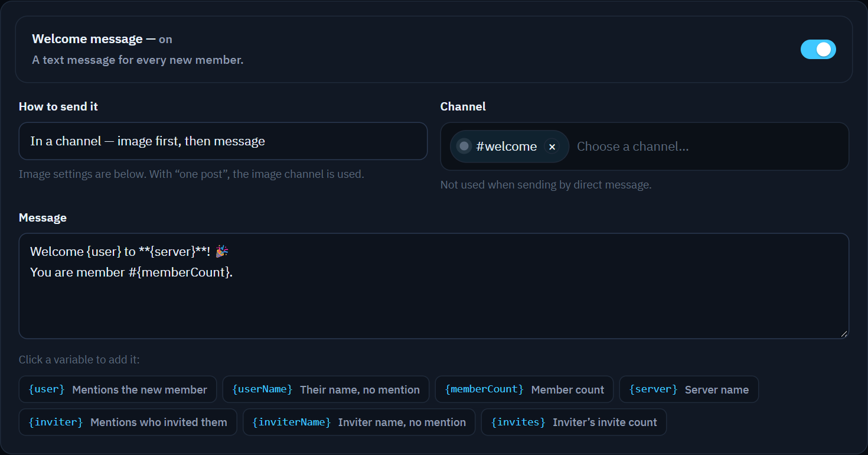The width and height of the screenshot is (868, 455).
Task: Click the 'Message' field label
Action: 43,217
